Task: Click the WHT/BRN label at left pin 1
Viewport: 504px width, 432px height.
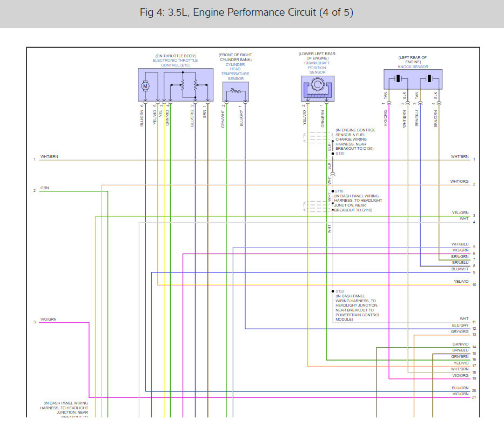Action: pos(49,156)
